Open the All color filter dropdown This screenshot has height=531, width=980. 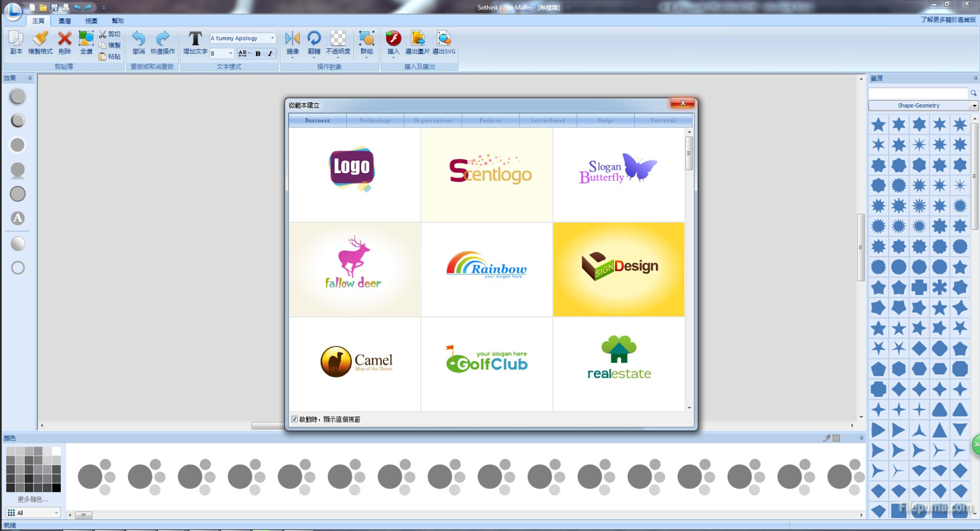tap(56, 513)
